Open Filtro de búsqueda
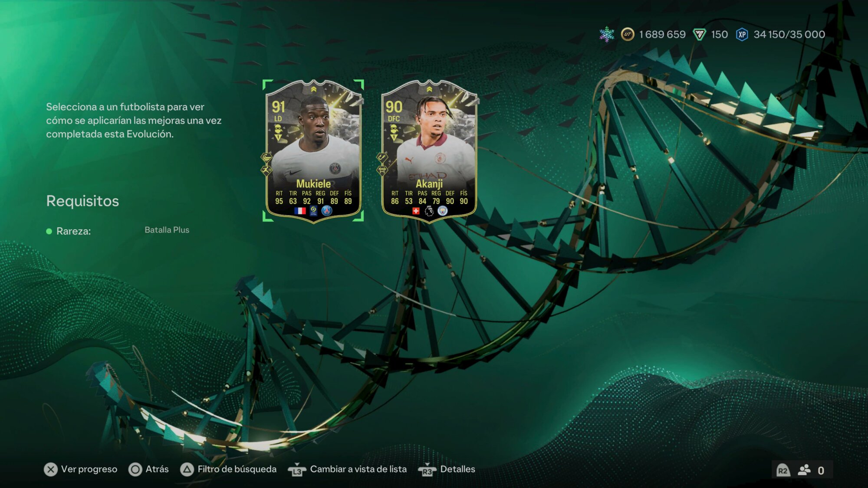 (x=237, y=469)
